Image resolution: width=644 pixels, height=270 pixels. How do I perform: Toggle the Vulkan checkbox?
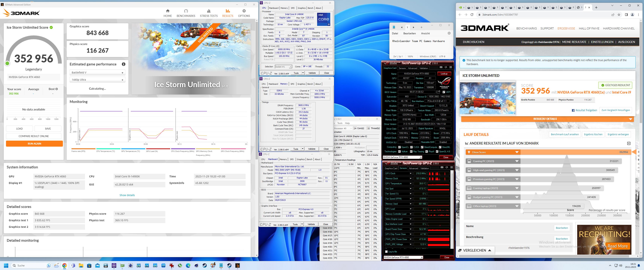coord(400,151)
